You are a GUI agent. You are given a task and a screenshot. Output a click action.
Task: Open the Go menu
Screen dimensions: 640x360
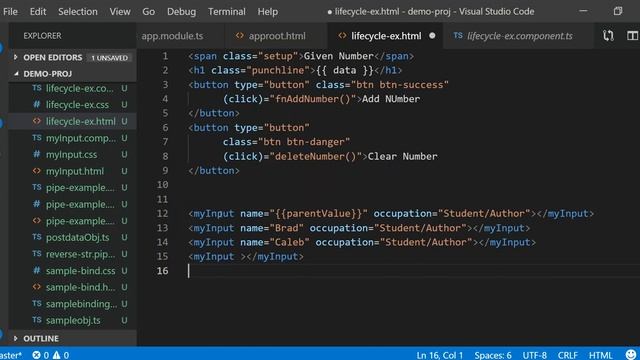149,11
